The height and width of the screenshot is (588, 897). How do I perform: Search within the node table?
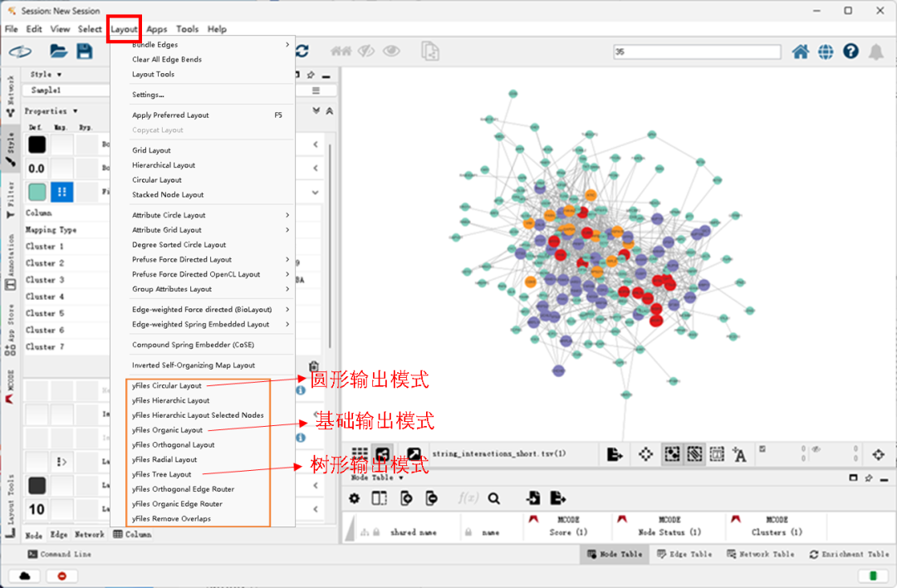point(495,497)
